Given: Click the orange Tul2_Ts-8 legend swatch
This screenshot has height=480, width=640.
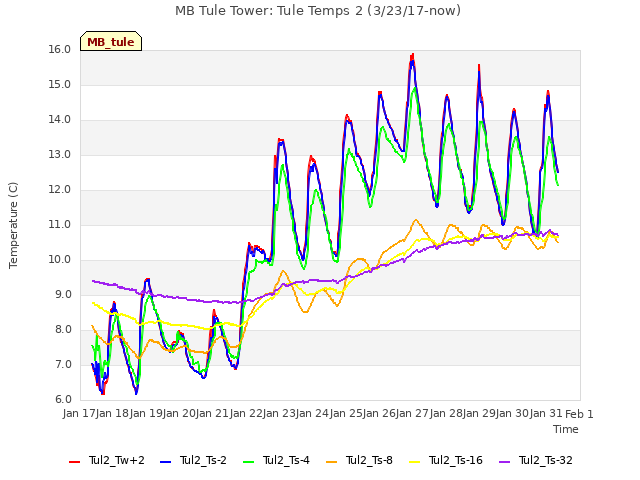Looking at the screenshot, I should tap(331, 462).
